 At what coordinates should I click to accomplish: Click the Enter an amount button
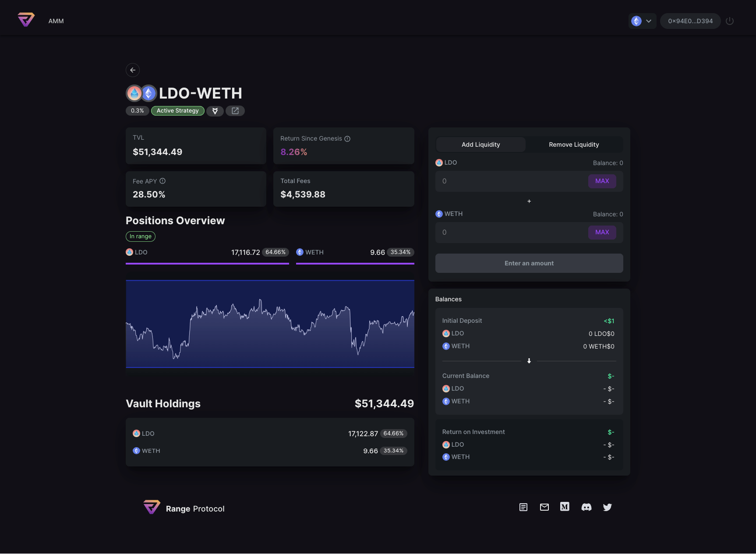click(x=529, y=263)
